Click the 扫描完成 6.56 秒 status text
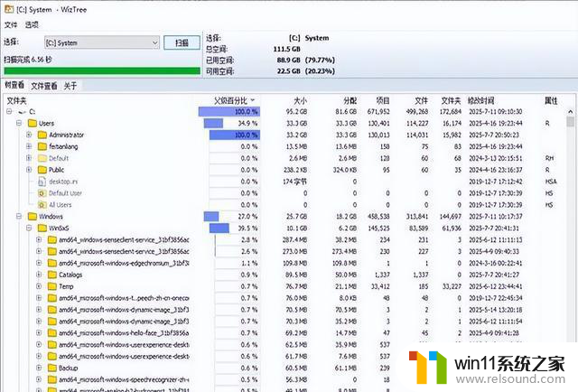Image resolution: width=578 pixels, height=392 pixels. coord(28,60)
